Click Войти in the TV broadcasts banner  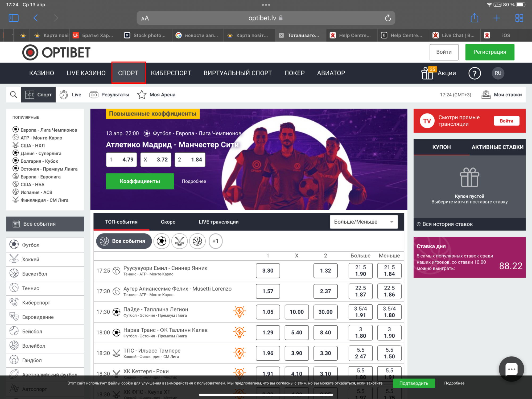[x=506, y=121]
